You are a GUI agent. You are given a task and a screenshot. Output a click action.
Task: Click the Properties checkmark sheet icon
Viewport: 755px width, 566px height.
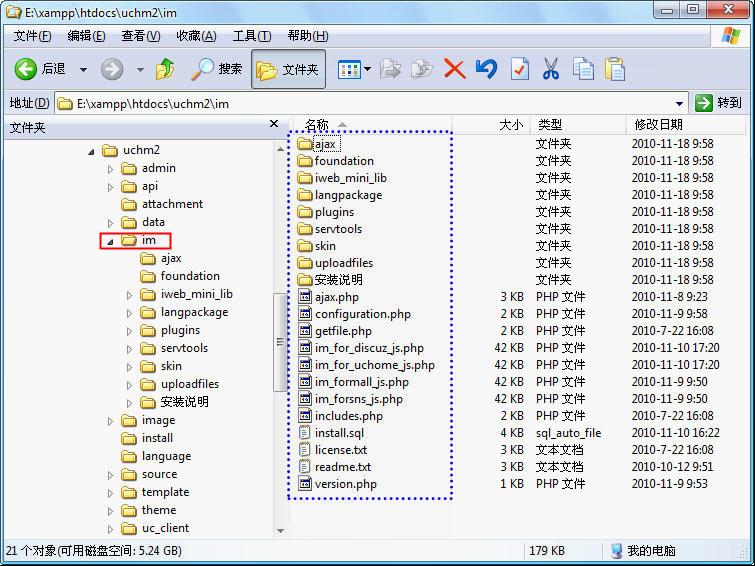click(x=520, y=69)
